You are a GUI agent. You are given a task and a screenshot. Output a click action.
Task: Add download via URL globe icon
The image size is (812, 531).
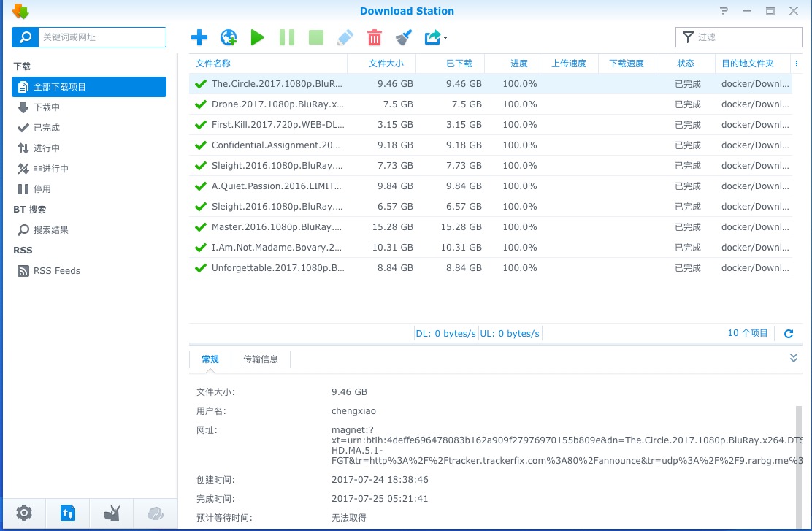(x=229, y=37)
